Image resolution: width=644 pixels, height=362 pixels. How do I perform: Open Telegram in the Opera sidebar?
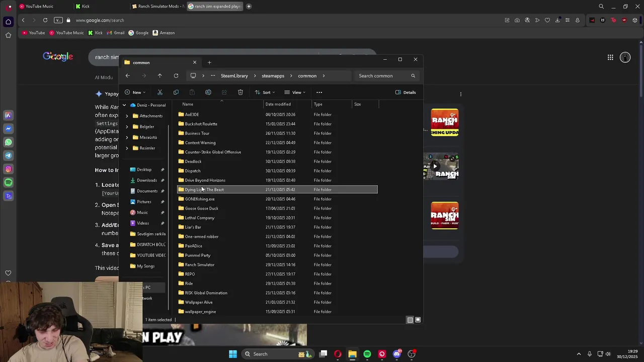[x=8, y=155]
